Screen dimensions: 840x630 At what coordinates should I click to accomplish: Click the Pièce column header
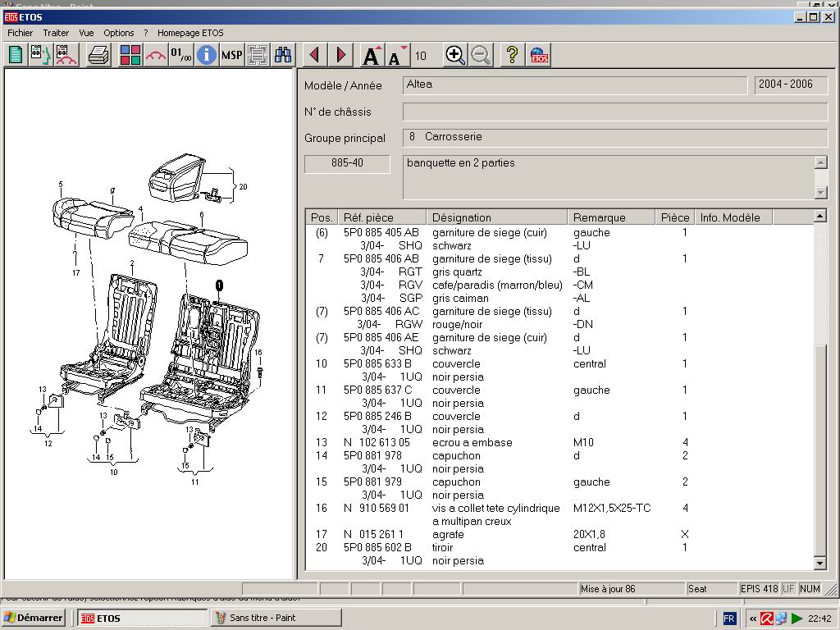[x=674, y=217]
